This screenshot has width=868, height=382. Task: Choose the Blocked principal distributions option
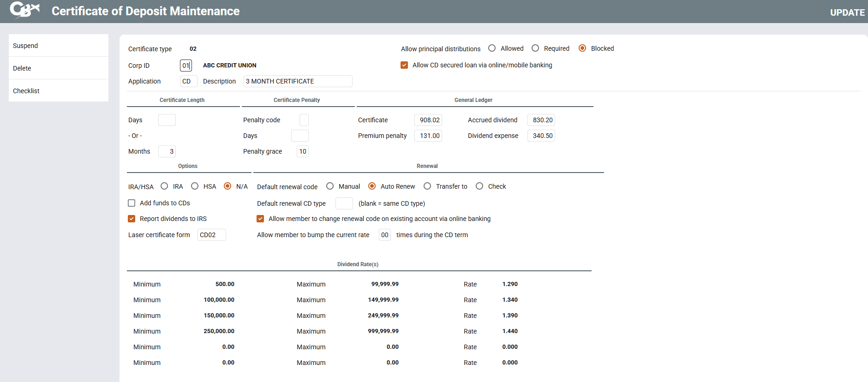tap(582, 48)
